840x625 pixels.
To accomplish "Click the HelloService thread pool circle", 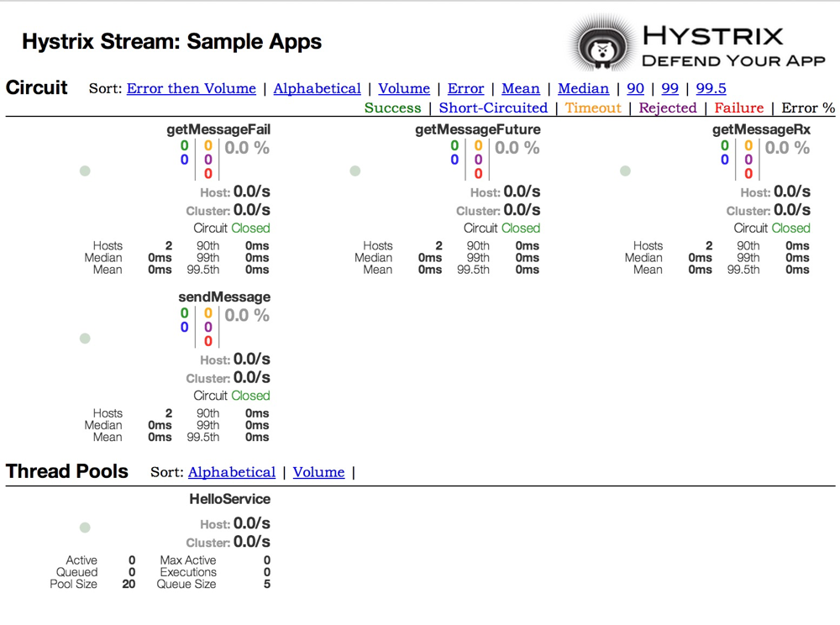I will [85, 527].
